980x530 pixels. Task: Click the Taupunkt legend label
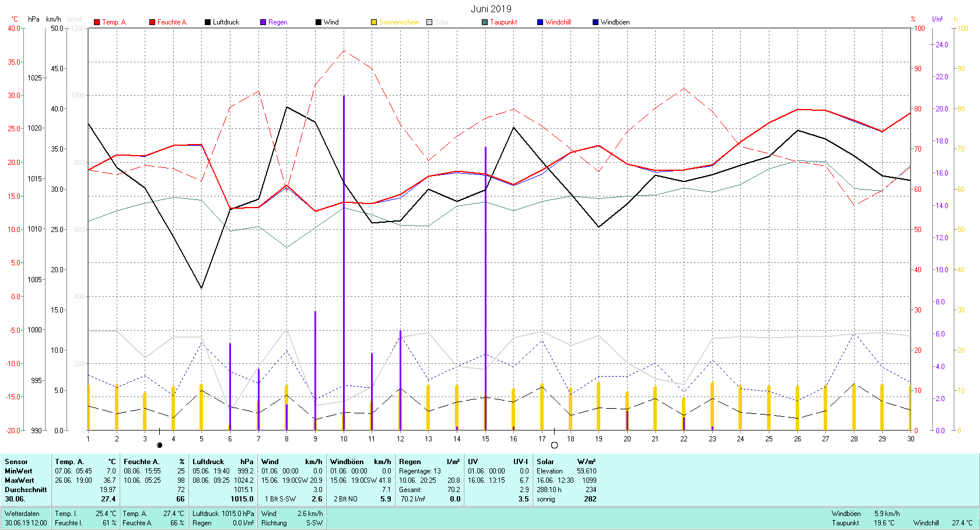pos(503,22)
